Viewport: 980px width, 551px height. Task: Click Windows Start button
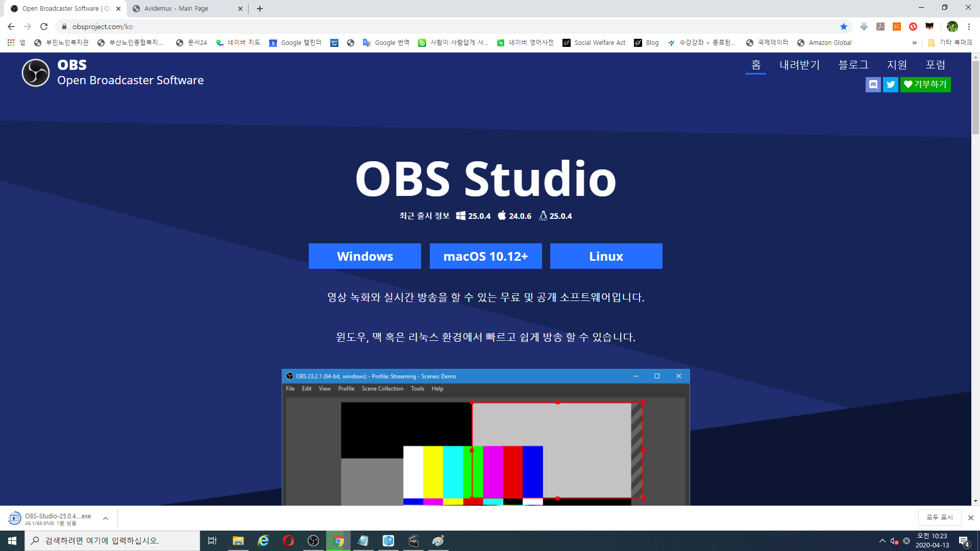tap(12, 541)
